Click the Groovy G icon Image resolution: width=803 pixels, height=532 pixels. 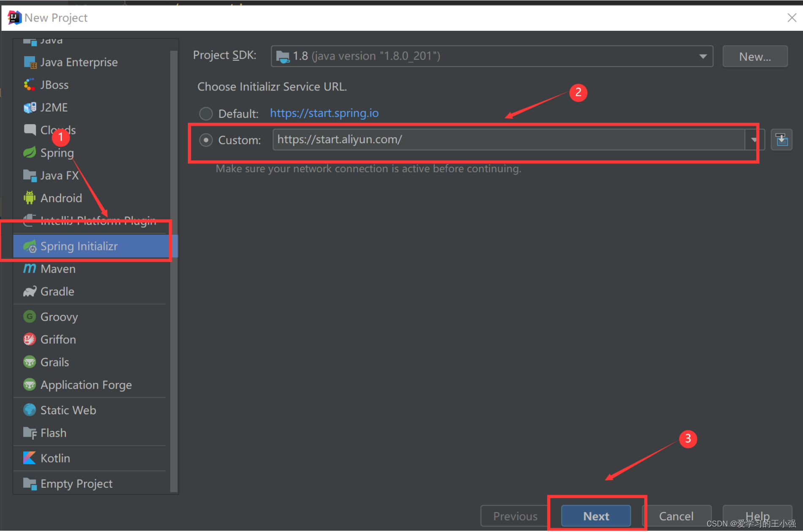pos(30,317)
